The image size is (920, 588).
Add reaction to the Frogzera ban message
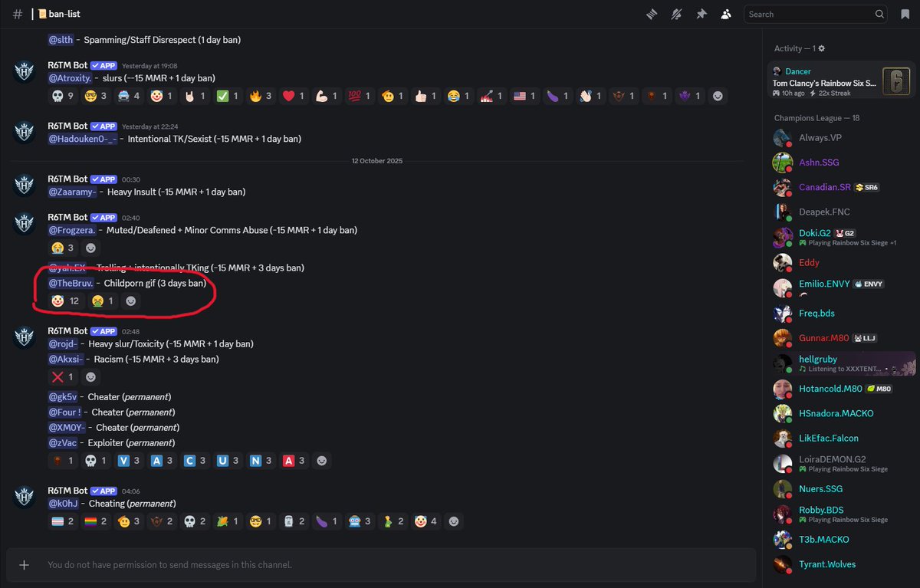[x=90, y=248]
